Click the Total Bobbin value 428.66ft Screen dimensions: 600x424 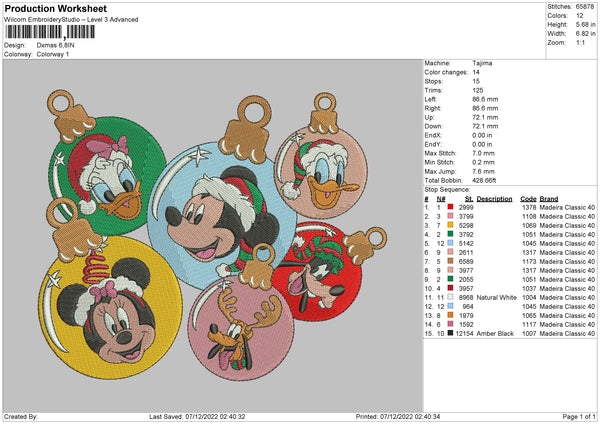pyautogui.click(x=484, y=180)
